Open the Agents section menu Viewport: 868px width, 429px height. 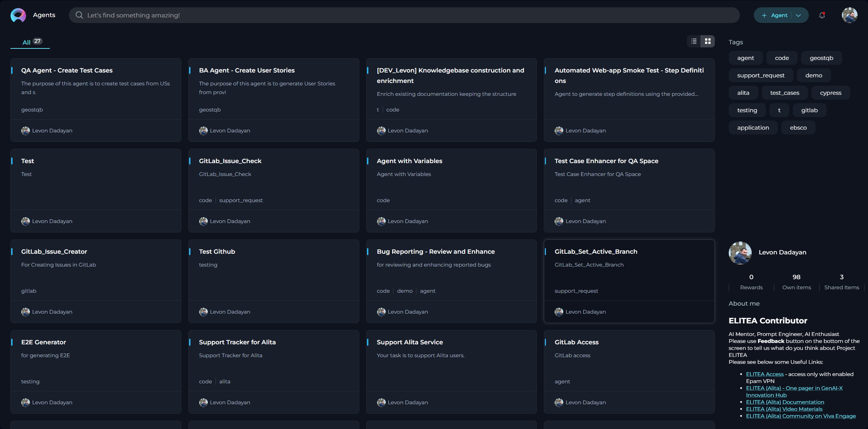tap(44, 15)
